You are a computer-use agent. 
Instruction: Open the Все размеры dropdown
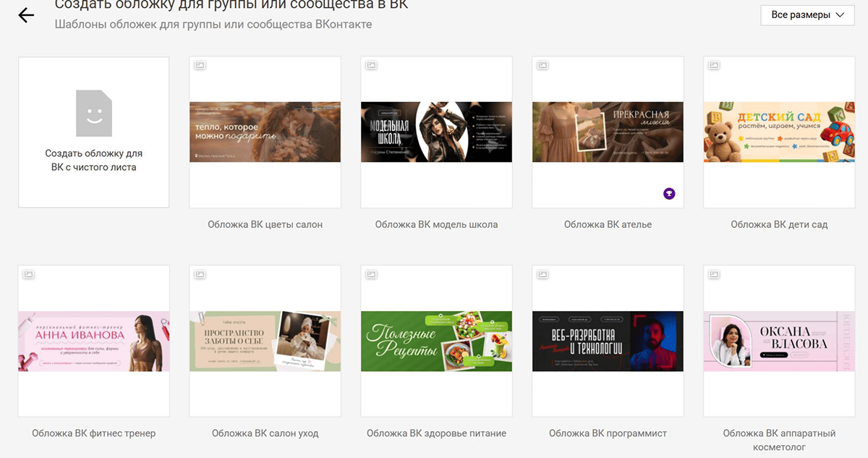pos(807,15)
